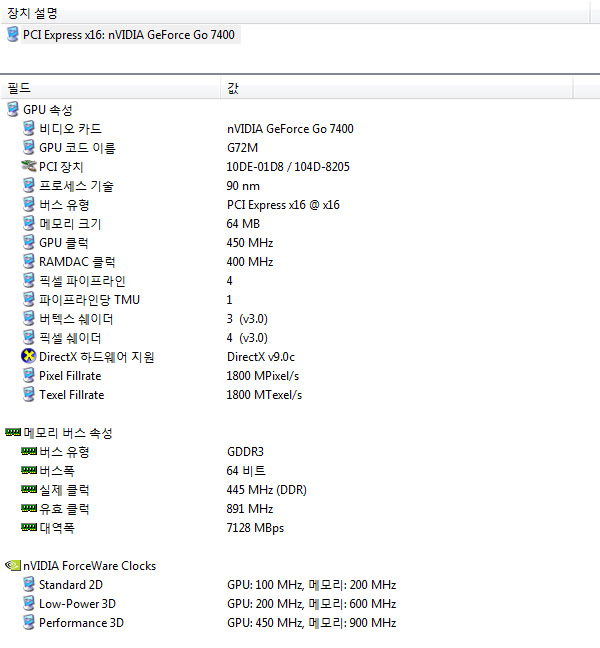The width and height of the screenshot is (600, 648).
Task: Click the 비디오 카드 row icon
Action: pyautogui.click(x=29, y=129)
